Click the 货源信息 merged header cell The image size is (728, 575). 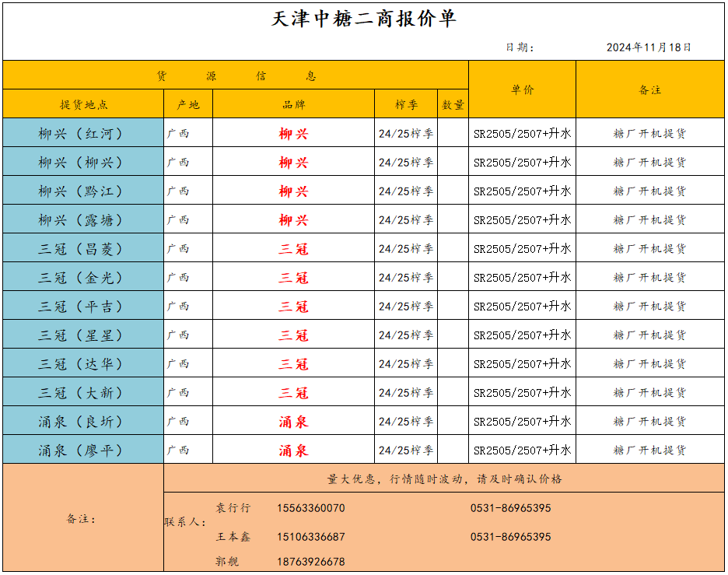[x=236, y=75]
